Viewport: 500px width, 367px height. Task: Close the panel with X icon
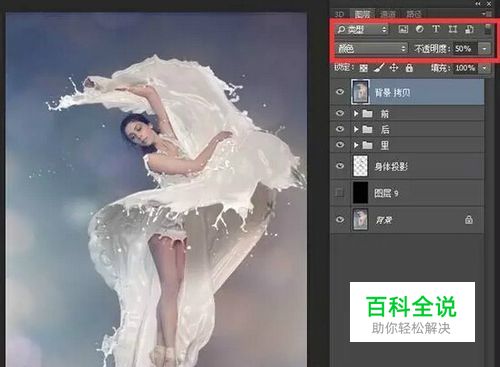[x=489, y=4]
